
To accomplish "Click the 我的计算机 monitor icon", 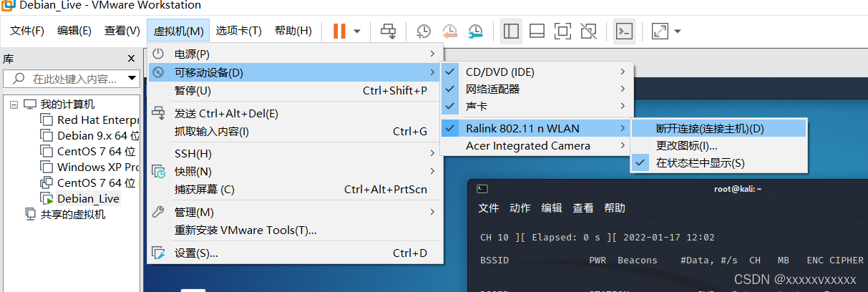I will (x=30, y=104).
